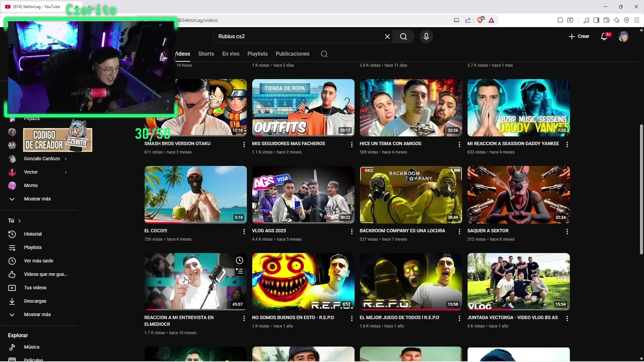Play the OUTFITS thumbnail video
644x362 pixels.
tap(303, 108)
